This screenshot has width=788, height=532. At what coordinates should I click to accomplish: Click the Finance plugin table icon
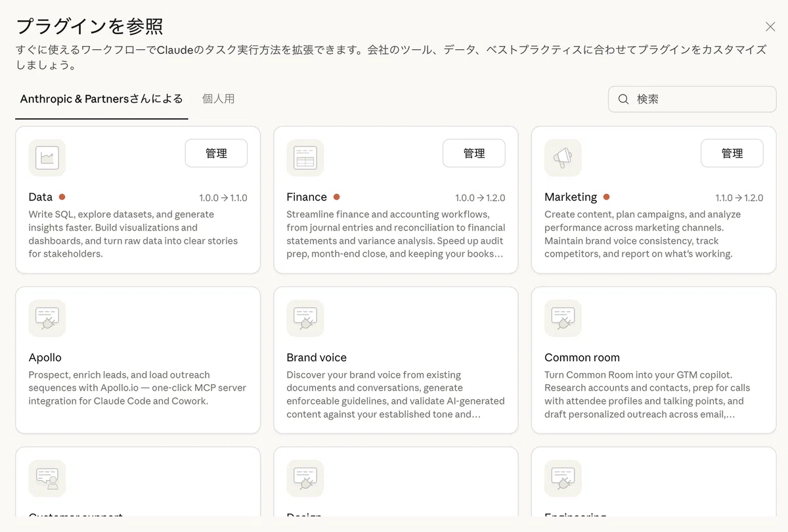point(305,158)
